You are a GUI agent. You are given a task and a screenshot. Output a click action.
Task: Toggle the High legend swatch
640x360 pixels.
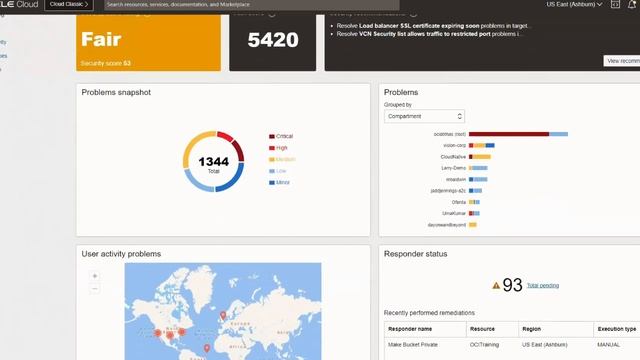point(272,148)
